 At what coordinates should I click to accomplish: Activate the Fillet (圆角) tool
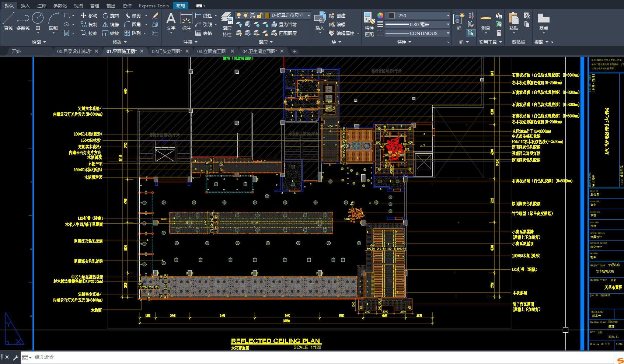click(x=133, y=24)
